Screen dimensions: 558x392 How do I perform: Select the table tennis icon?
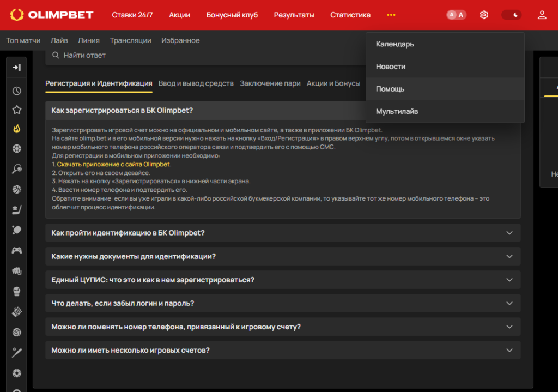coord(17,230)
